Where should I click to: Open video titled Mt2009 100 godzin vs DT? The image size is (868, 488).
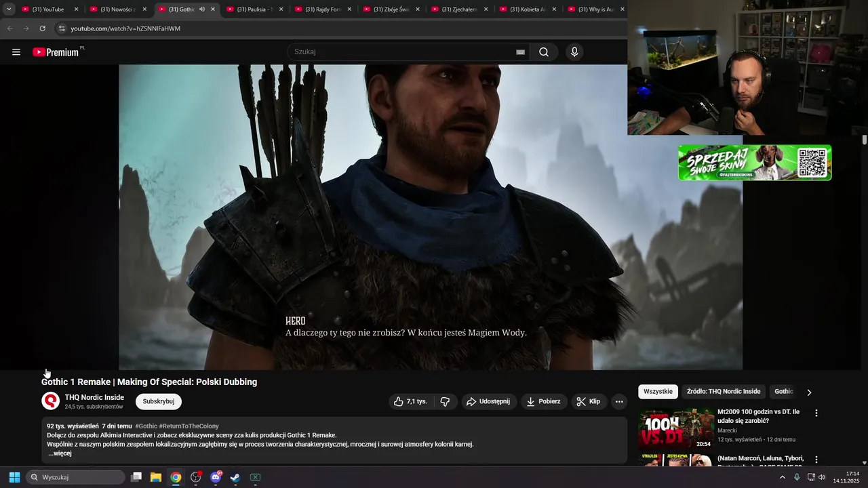758,416
